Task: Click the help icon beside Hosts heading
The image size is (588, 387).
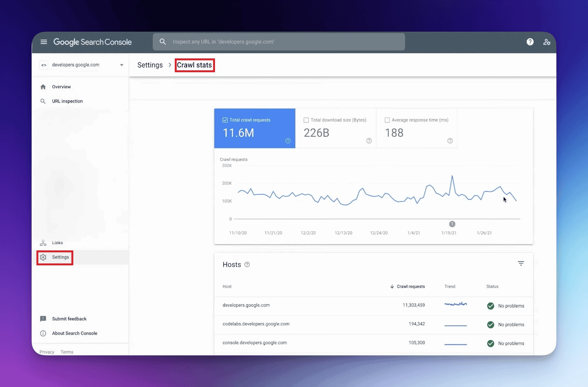Action: pyautogui.click(x=247, y=265)
